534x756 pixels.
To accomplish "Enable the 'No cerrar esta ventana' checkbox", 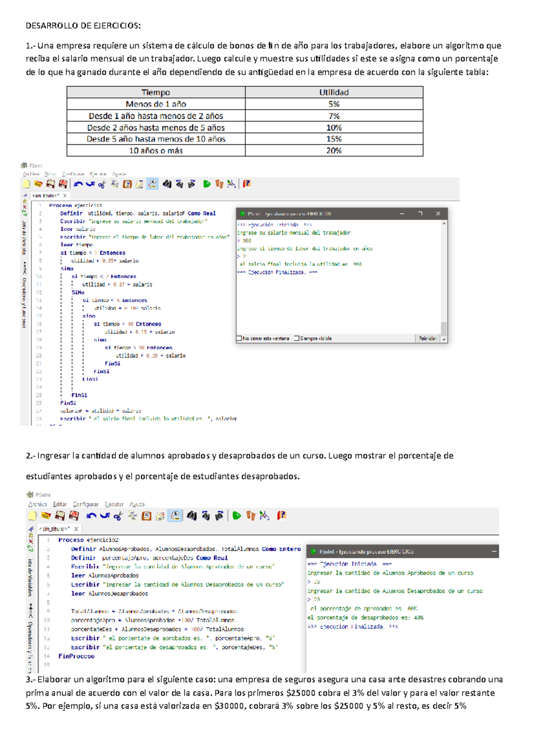I will (x=239, y=338).
